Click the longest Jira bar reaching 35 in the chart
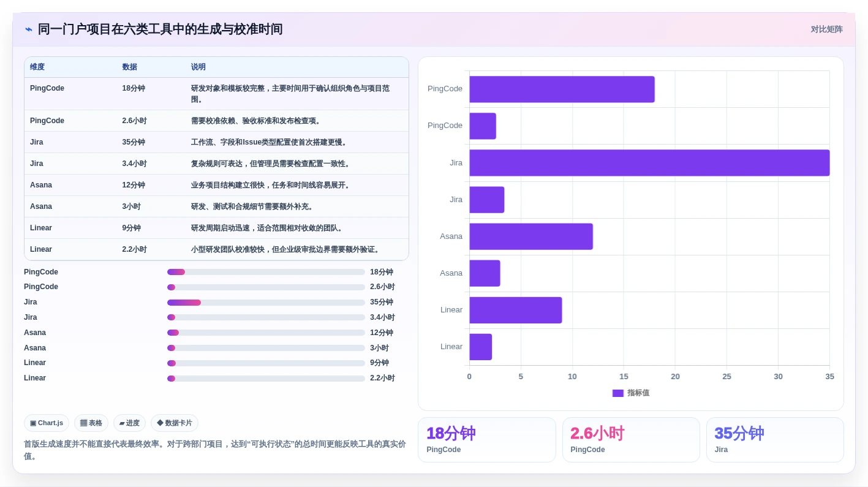 649,163
